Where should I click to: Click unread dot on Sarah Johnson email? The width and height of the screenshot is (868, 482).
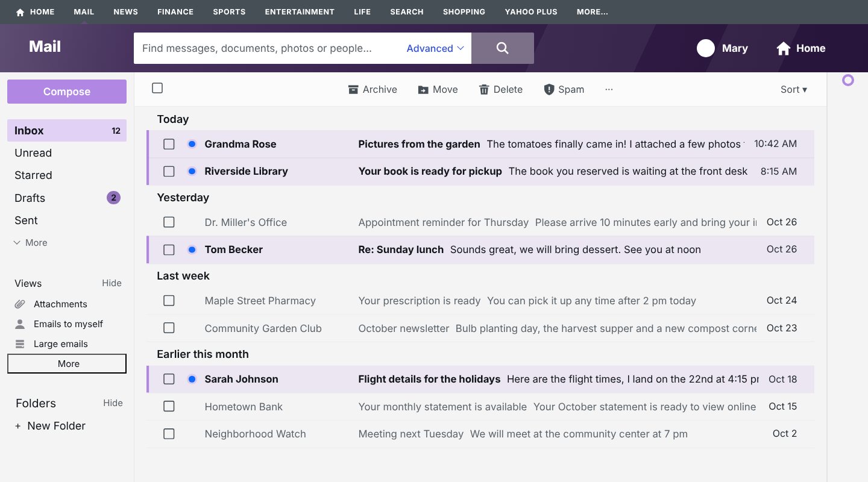click(x=192, y=379)
